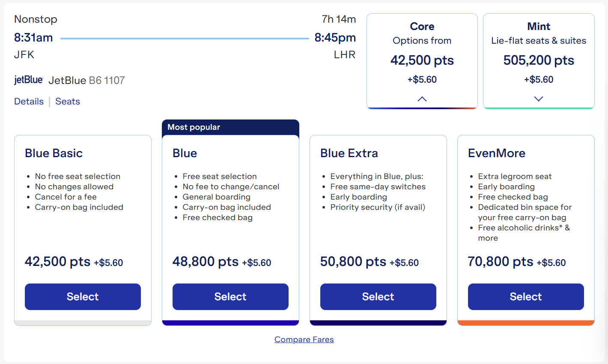Select the EvenMore fare
This screenshot has width=608, height=364.
pos(525,296)
